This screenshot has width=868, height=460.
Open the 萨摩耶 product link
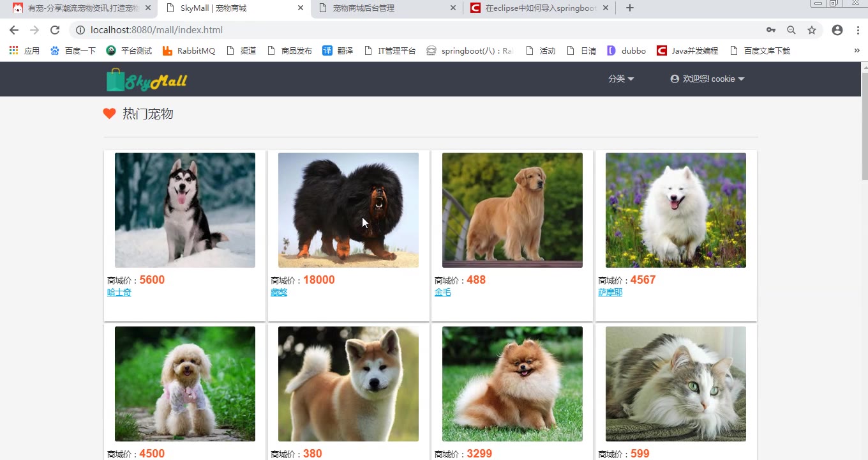(x=610, y=292)
